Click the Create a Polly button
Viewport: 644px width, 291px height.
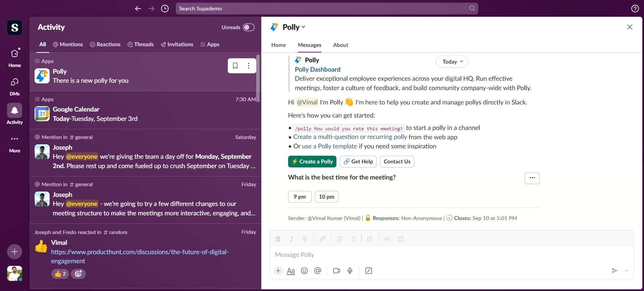[x=312, y=161]
